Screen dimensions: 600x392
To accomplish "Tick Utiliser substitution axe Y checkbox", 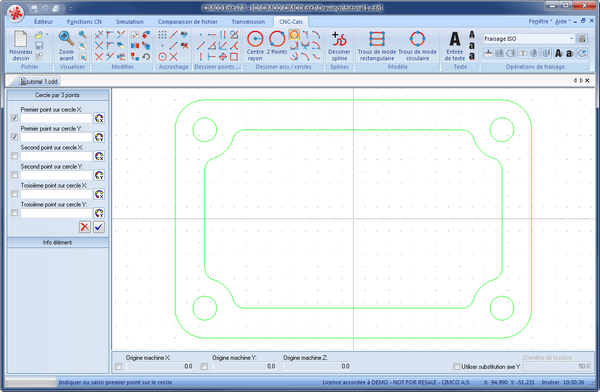I will point(456,366).
